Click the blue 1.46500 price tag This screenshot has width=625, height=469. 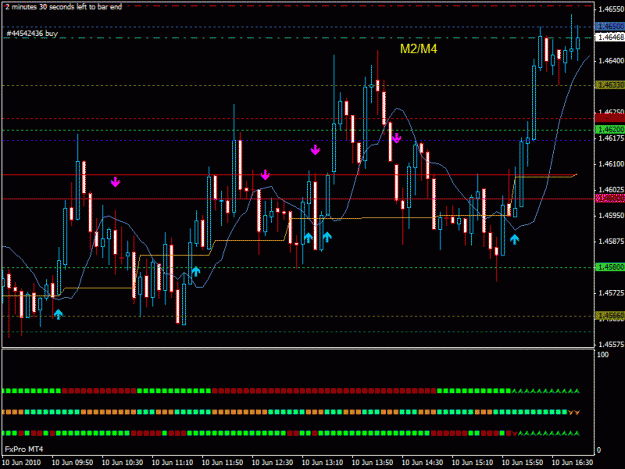pyautogui.click(x=610, y=27)
